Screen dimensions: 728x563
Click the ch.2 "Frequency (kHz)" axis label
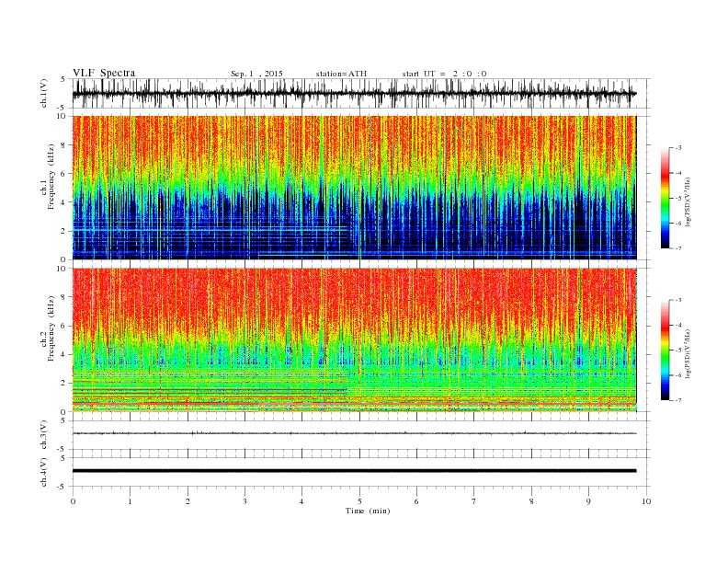pyautogui.click(x=51, y=329)
